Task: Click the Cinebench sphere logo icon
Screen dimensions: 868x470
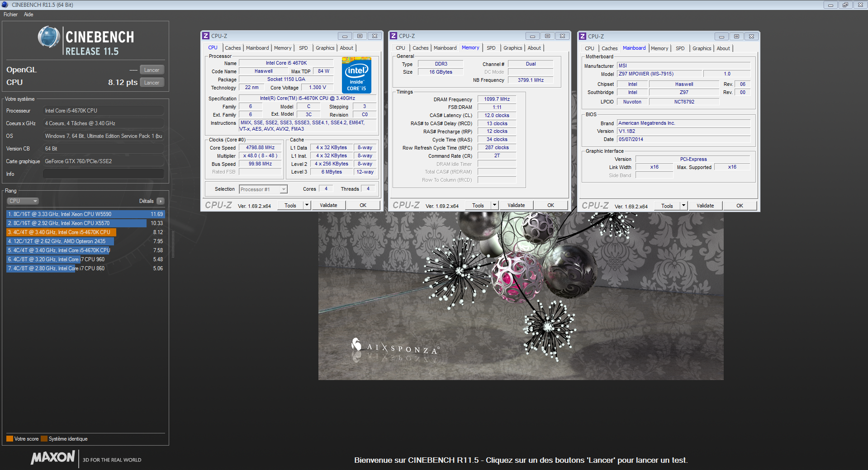Action: pos(49,38)
